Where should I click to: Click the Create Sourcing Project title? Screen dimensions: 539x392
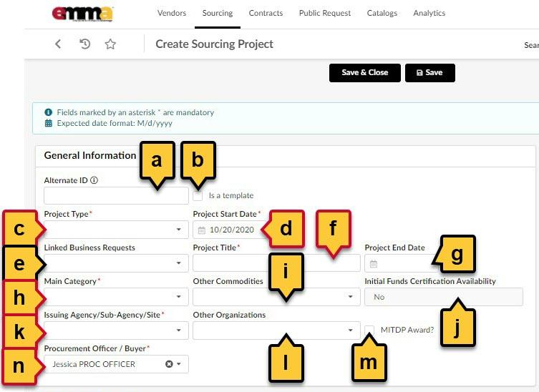[214, 44]
